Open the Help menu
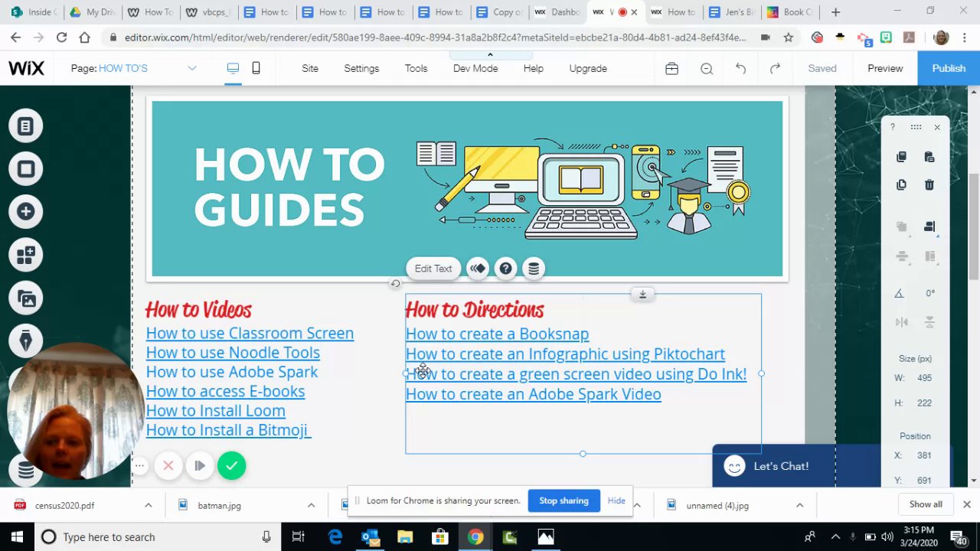 534,68
